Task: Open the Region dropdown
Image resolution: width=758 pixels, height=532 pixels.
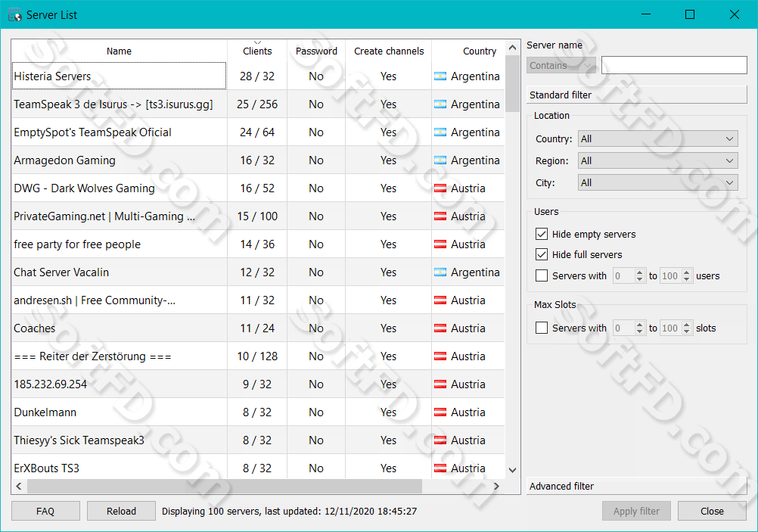Action: [x=658, y=160]
